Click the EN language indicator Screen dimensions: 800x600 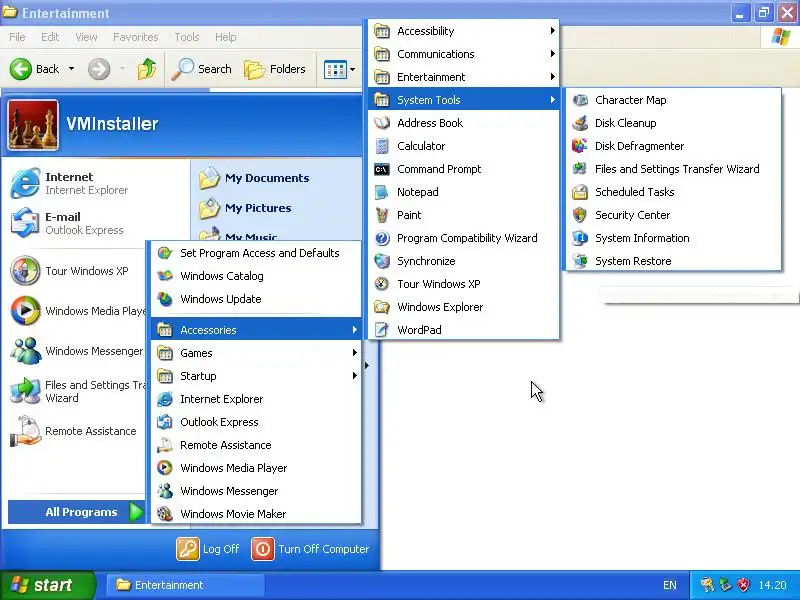click(x=669, y=585)
